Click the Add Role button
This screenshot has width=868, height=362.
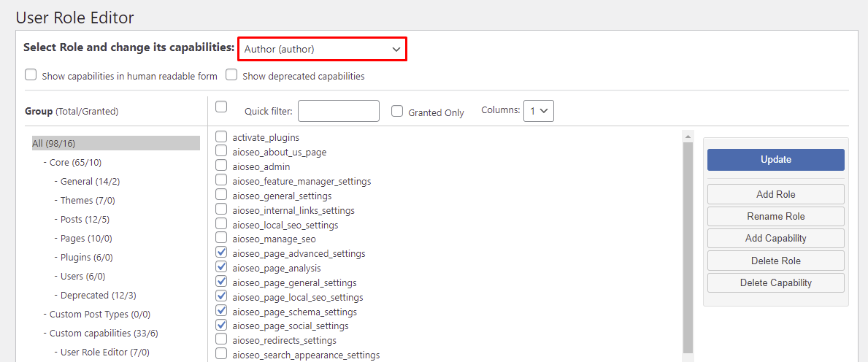(775, 194)
